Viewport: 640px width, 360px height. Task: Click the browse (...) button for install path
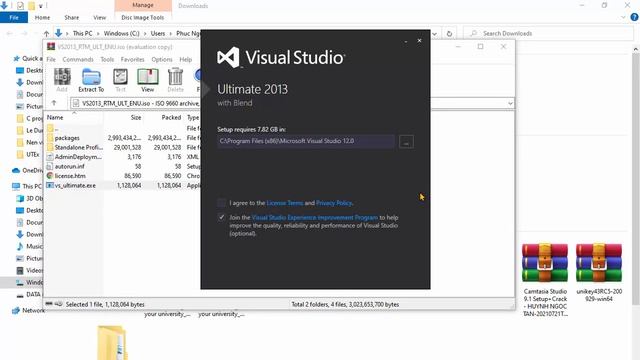click(x=406, y=142)
